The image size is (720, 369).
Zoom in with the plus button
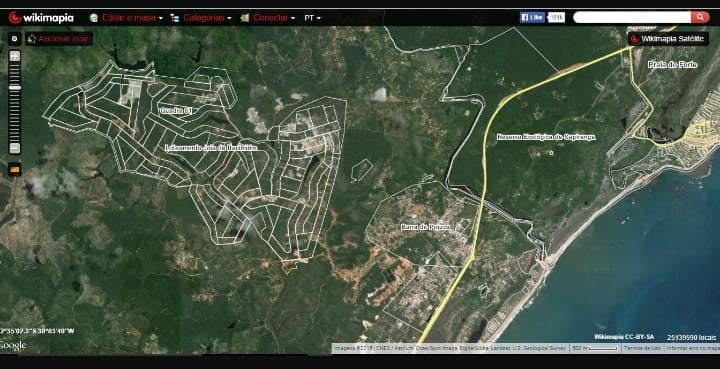(x=15, y=56)
